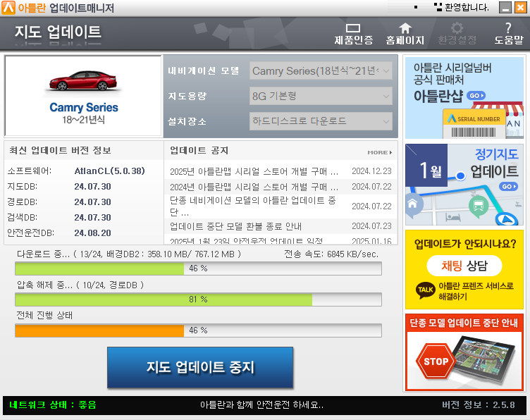Screen dimensions: 530x420
Task: Expand 설치장소 하드디스크로 다운로드 dropdown
Action: coord(321,121)
